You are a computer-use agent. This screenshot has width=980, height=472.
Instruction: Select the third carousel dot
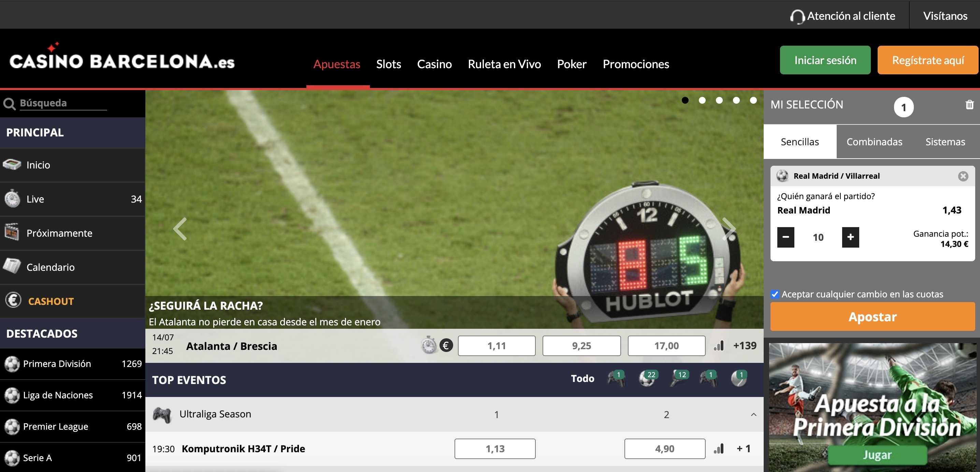coord(719,100)
